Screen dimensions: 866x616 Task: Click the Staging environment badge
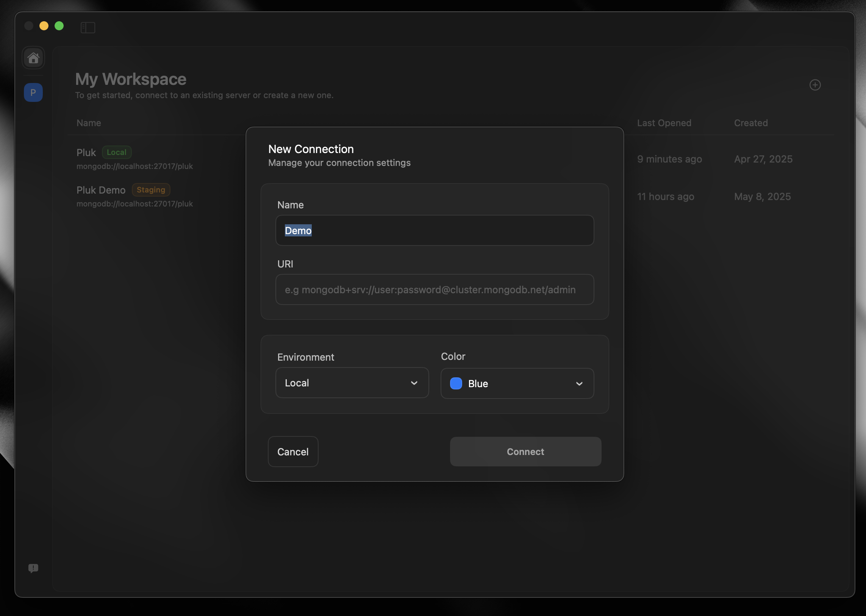[151, 190]
